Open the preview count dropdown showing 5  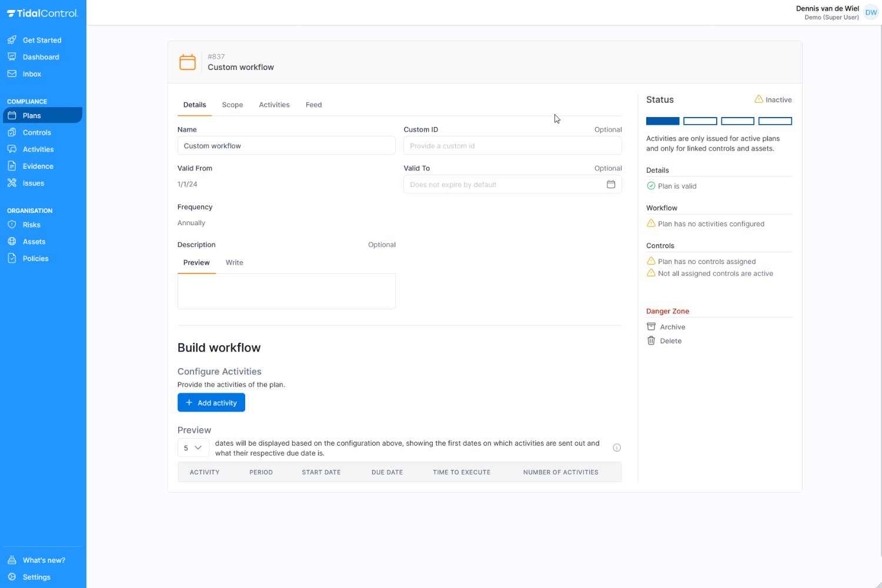[193, 447]
